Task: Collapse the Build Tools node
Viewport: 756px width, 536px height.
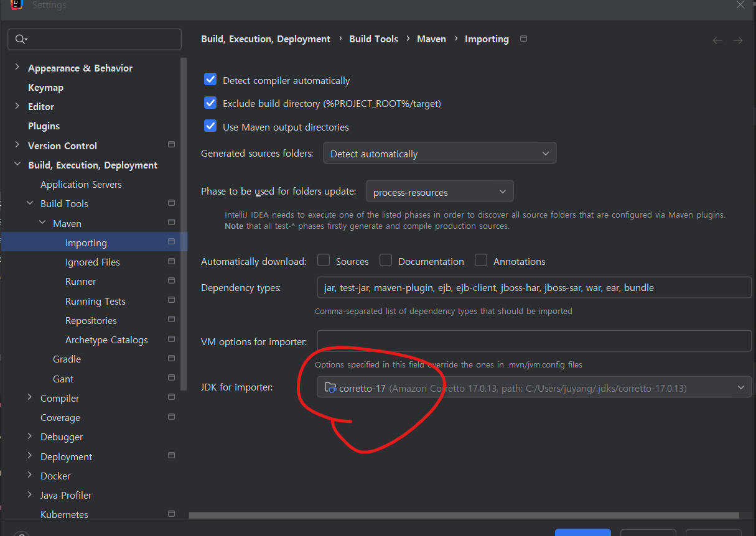Action: 29,203
